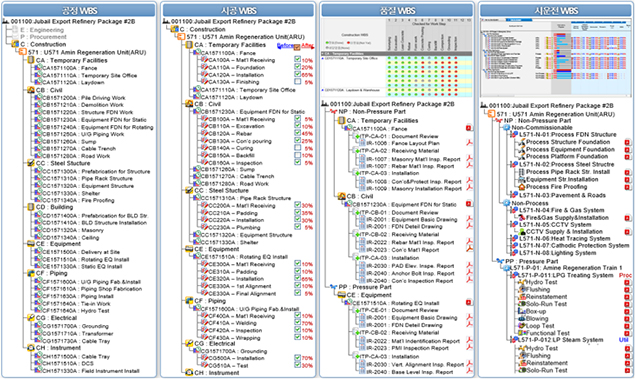Click the red icon for CCTV Supply & Installation
The height and width of the screenshot is (379, 635).
[x=627, y=232]
